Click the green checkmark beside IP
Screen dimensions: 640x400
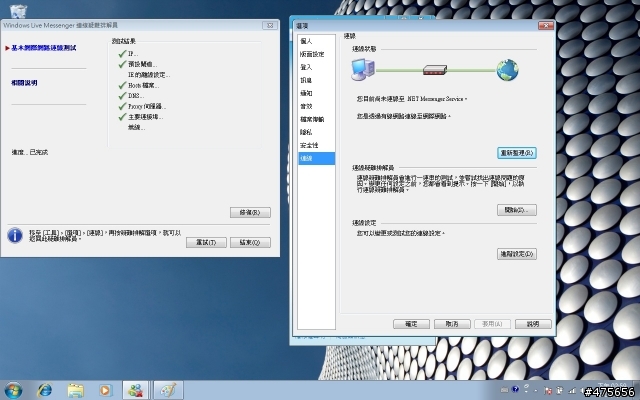[122, 53]
